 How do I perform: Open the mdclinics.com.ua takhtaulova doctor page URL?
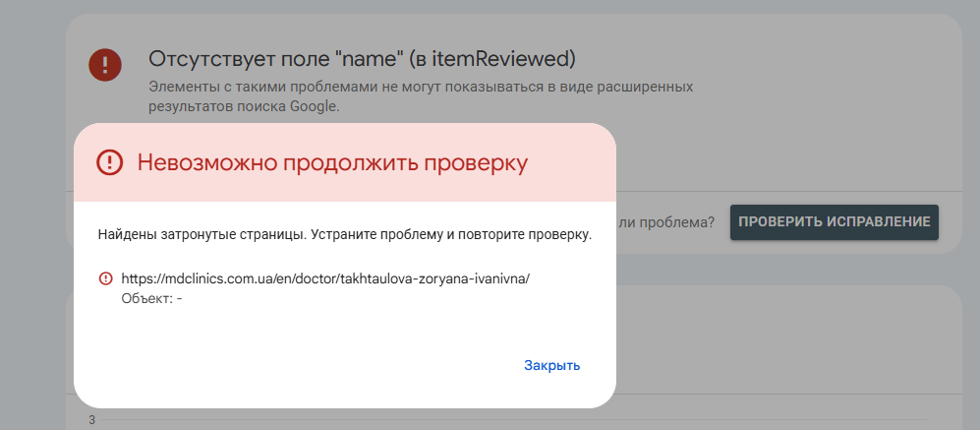[x=325, y=279]
